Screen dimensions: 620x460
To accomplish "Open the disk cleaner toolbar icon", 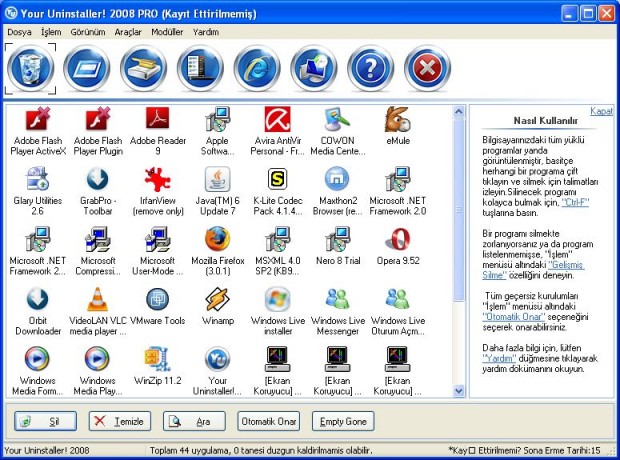I will coord(144,69).
